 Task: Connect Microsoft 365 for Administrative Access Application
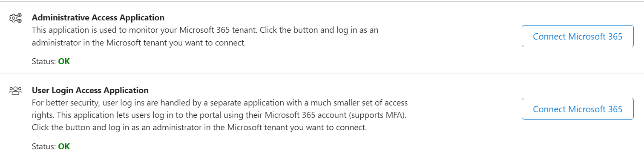coord(577,37)
